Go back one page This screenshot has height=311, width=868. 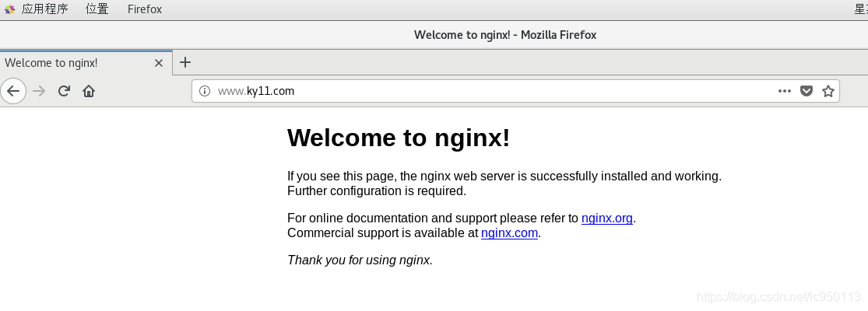click(x=13, y=91)
